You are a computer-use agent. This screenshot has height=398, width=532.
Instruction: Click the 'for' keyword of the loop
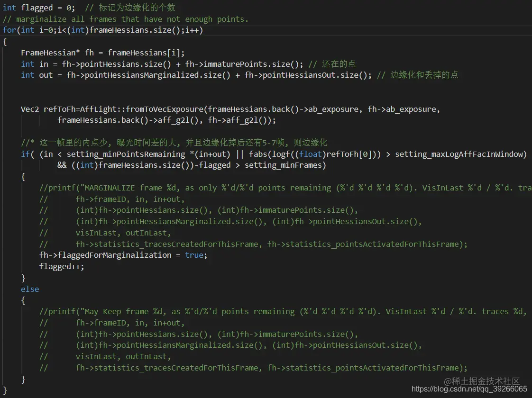9,30
